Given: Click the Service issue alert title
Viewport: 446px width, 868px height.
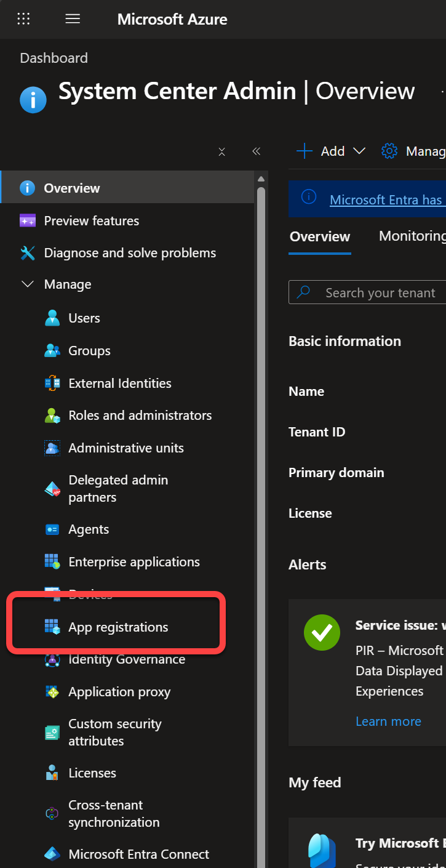Looking at the screenshot, I should click(x=400, y=625).
